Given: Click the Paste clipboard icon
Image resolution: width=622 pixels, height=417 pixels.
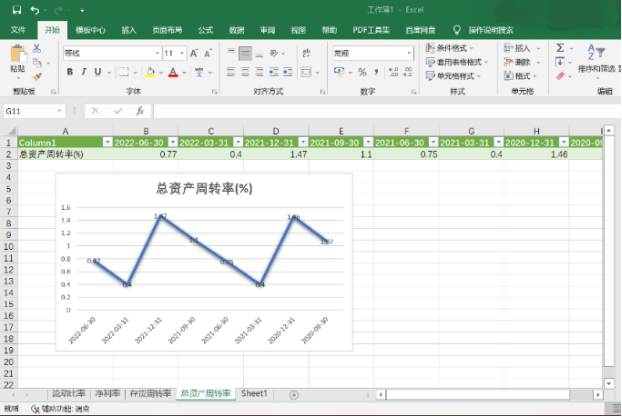Looking at the screenshot, I should [x=18, y=54].
